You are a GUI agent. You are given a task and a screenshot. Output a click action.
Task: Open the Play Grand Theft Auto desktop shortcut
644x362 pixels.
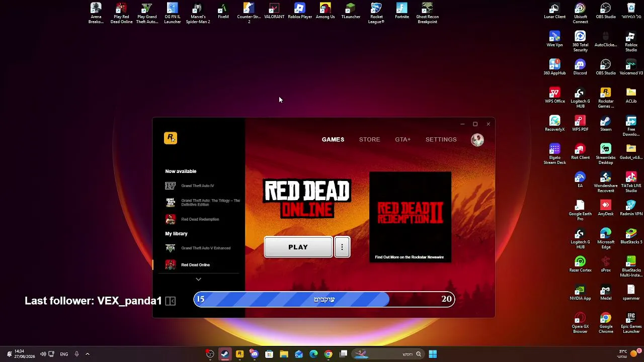[147, 14]
